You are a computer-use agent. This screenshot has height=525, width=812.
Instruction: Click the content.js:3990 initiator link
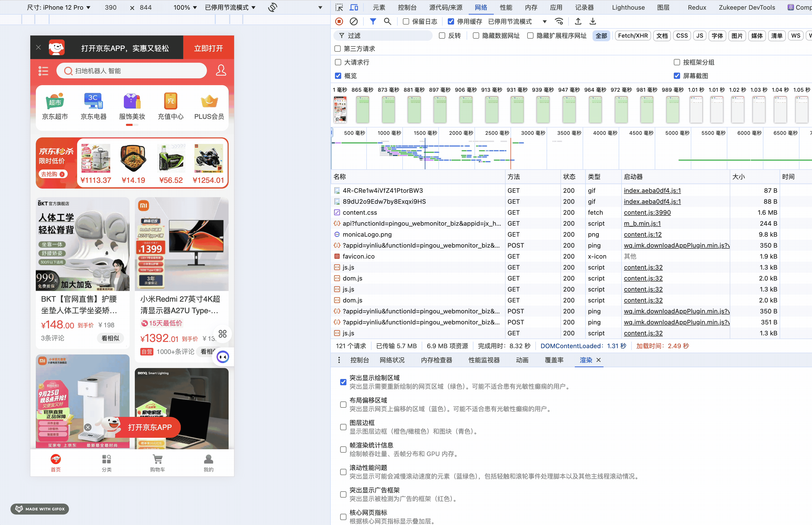pyautogui.click(x=647, y=212)
